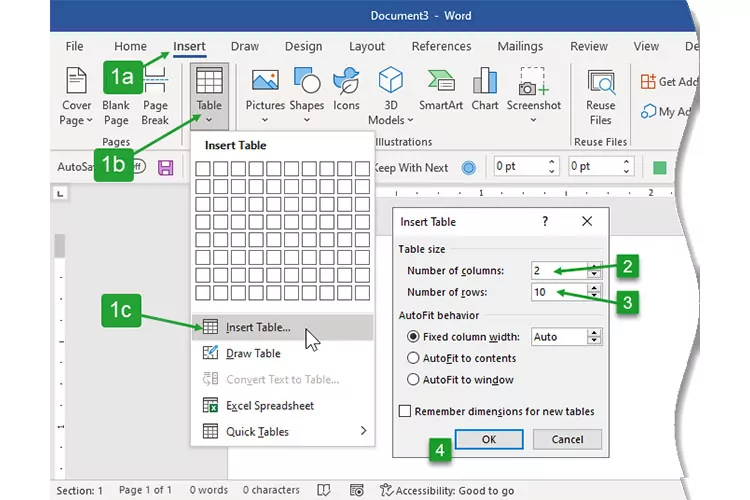The image size is (750, 500).
Task: Close the Insert Table dialog
Action: [x=587, y=221]
